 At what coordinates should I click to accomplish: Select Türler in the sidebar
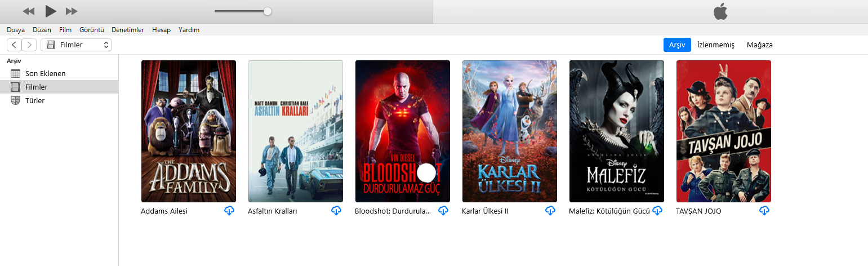(59, 100)
